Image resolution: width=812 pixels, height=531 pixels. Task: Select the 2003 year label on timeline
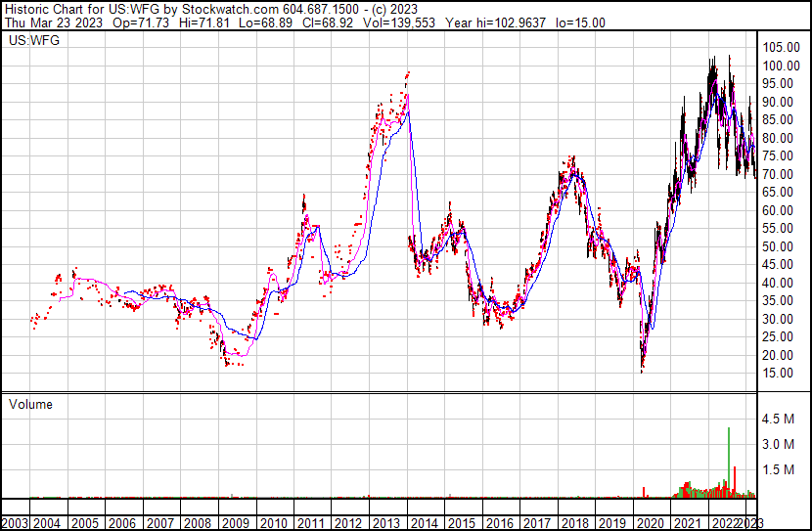click(x=15, y=522)
